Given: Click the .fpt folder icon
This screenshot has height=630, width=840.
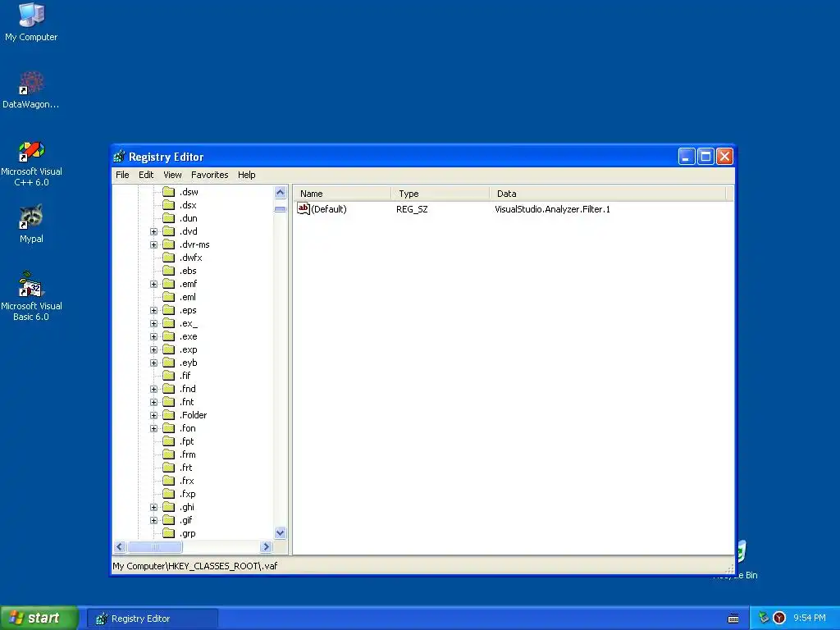Looking at the screenshot, I should 169,441.
